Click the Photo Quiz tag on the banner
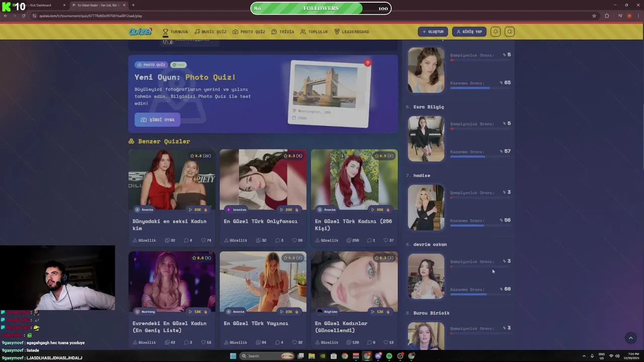This screenshot has width=644, height=362. pyautogui.click(x=151, y=65)
